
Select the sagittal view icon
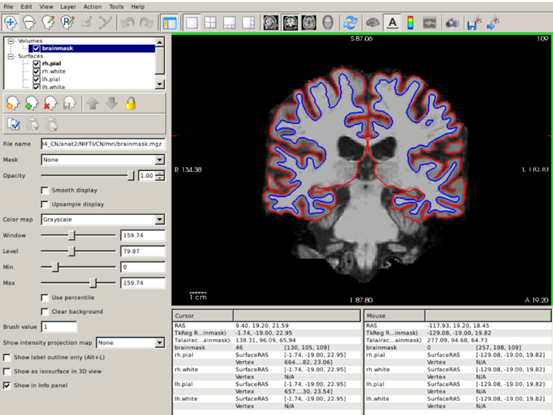pyautogui.click(x=271, y=23)
